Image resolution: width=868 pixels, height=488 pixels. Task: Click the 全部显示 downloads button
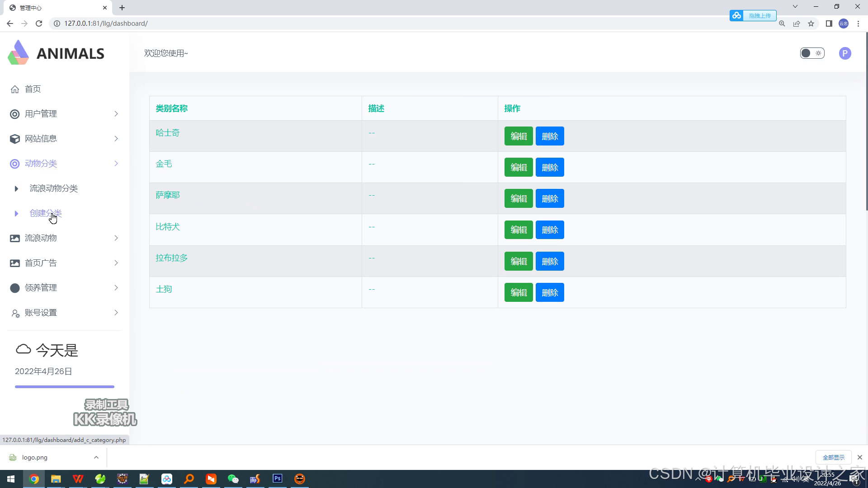(833, 457)
